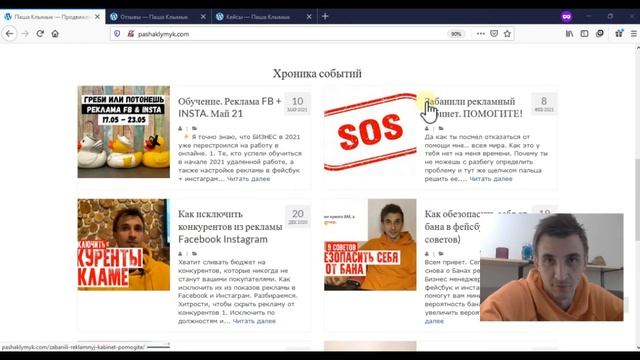Viewport: 640px width, 360px height.
Task: Open the ОБЕЗОПАСИТЬ СЕБЯ ОТ БАНА thumbnail
Action: pos(370,244)
